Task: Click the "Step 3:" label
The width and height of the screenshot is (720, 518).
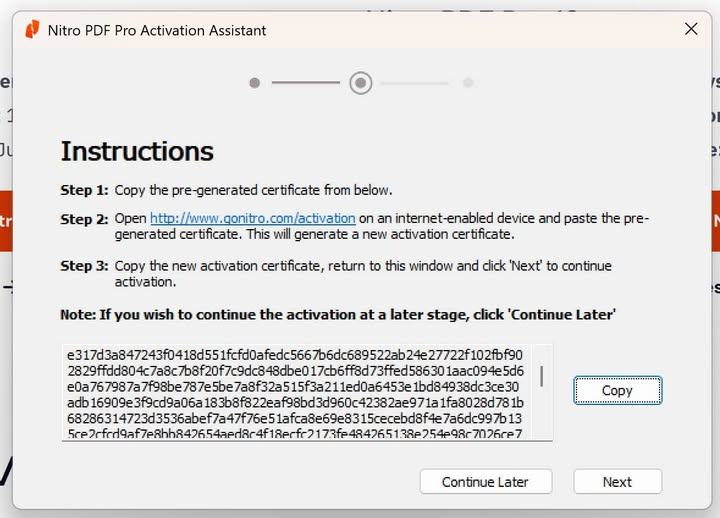Action: coord(84,266)
